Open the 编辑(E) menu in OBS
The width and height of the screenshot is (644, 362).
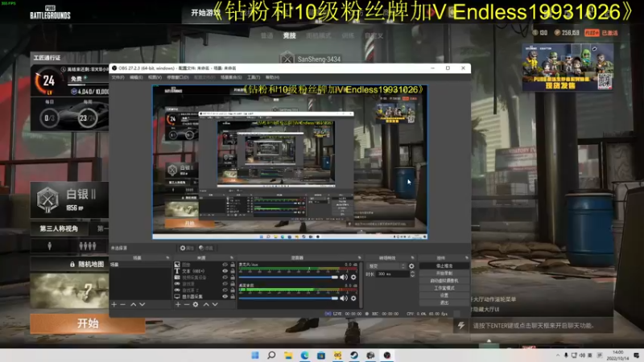[x=136, y=77]
